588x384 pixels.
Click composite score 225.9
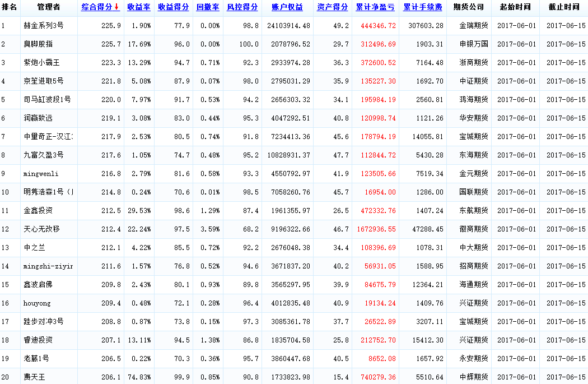coord(111,26)
